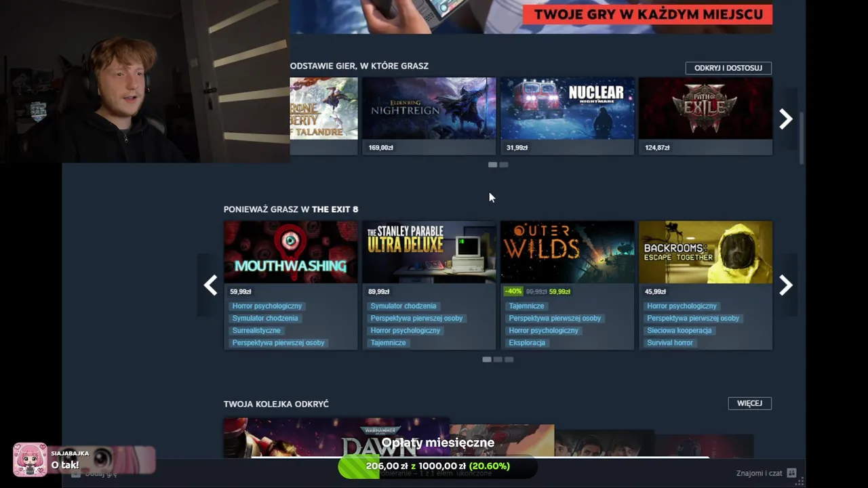Image resolution: width=868 pixels, height=488 pixels.
Task: Open the Znajomi i czat friends icon
Action: pos(791,473)
